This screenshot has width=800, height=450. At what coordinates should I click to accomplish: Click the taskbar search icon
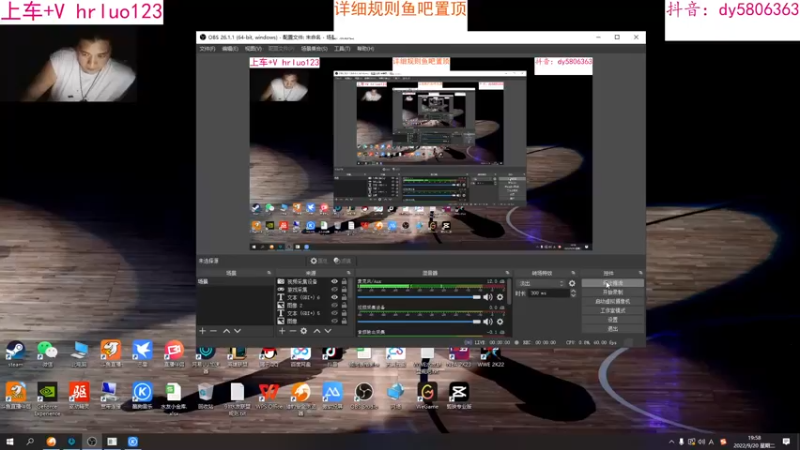click(30, 442)
